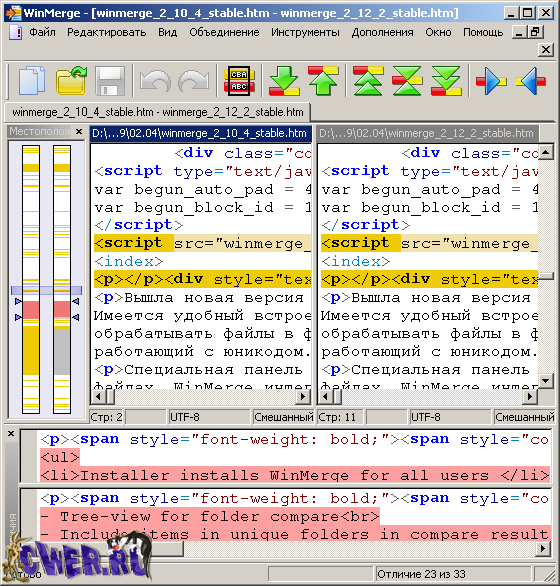Go to next difference, green down arrow
560x586 pixels.
click(284, 80)
